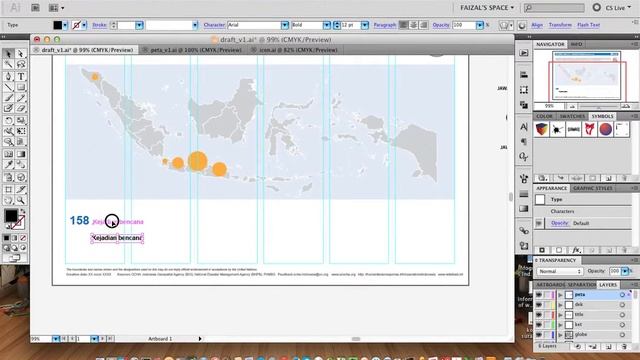The image size is (640, 360).
Task: Select the Line Segment tool
Action: 8,87
